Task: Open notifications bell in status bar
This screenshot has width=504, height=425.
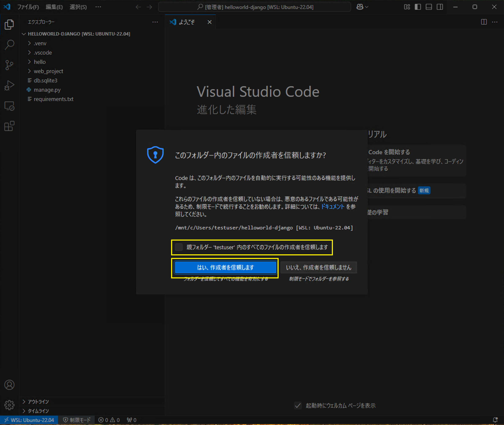Action: 495,420
